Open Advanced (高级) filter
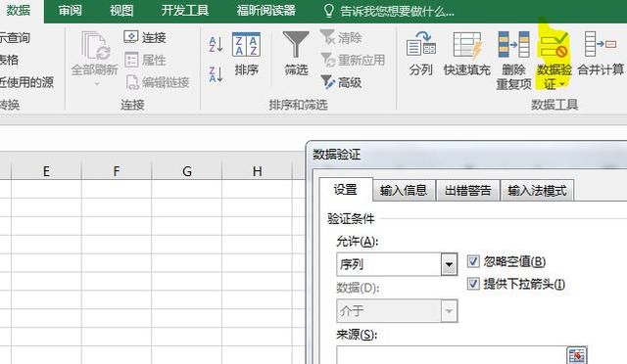This screenshot has width=627, height=364. click(x=341, y=82)
